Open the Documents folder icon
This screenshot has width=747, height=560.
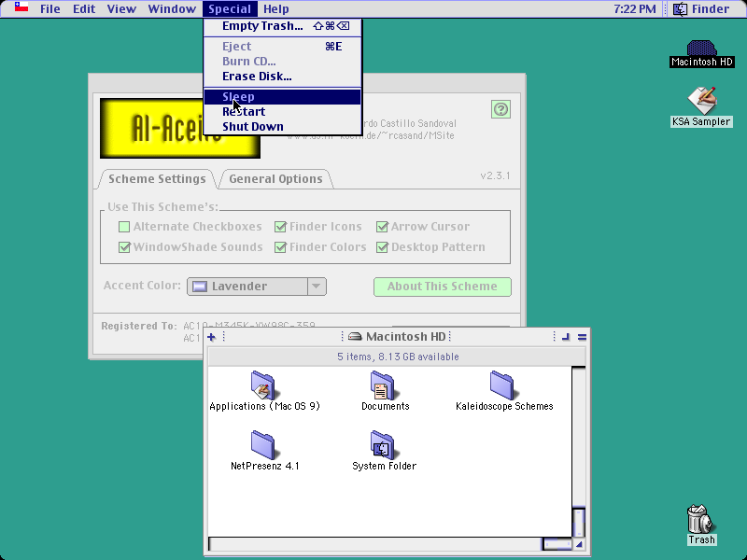coord(383,385)
